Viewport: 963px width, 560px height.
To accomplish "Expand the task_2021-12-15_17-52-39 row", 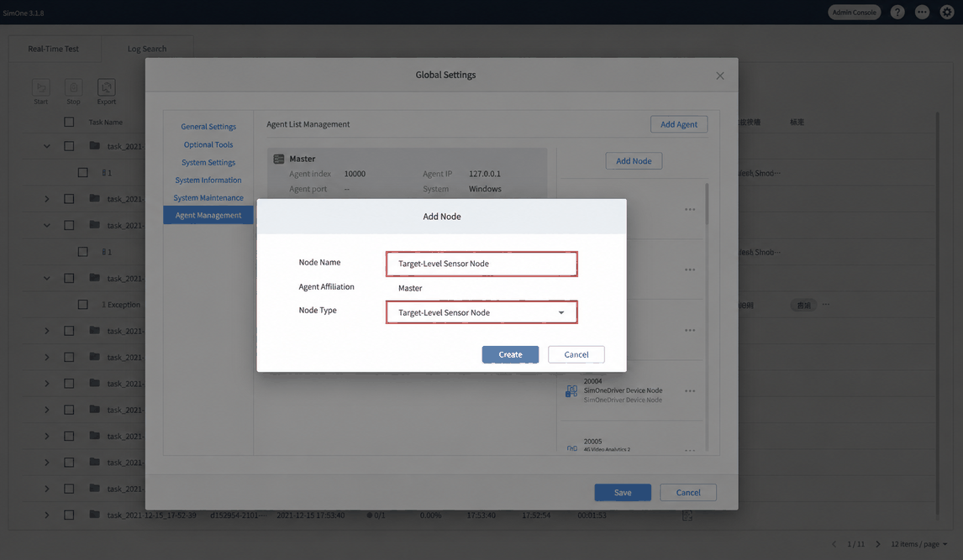I will coord(47,516).
